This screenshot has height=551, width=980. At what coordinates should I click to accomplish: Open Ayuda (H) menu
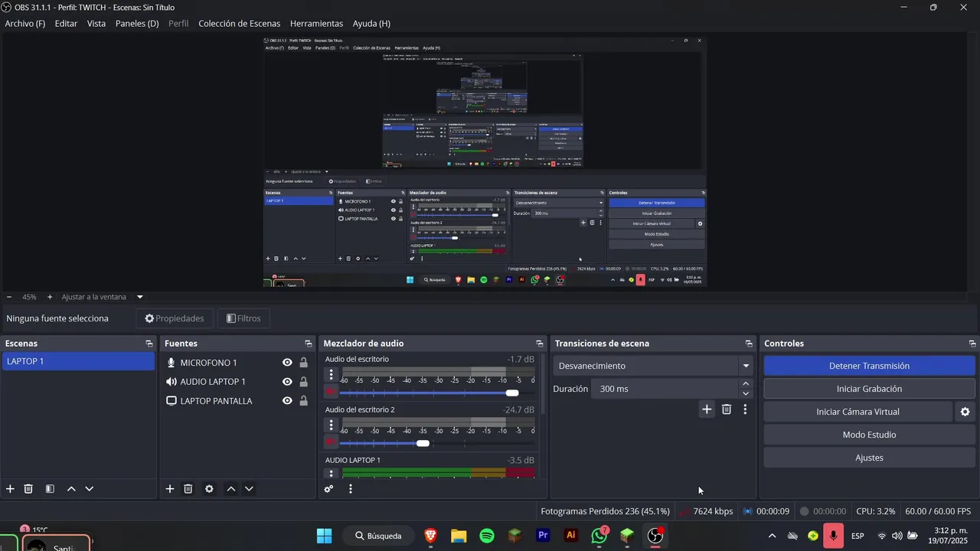[371, 24]
